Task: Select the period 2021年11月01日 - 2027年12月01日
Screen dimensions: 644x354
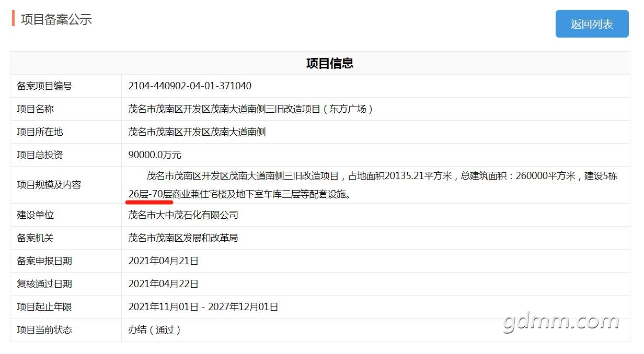Action: [203, 307]
